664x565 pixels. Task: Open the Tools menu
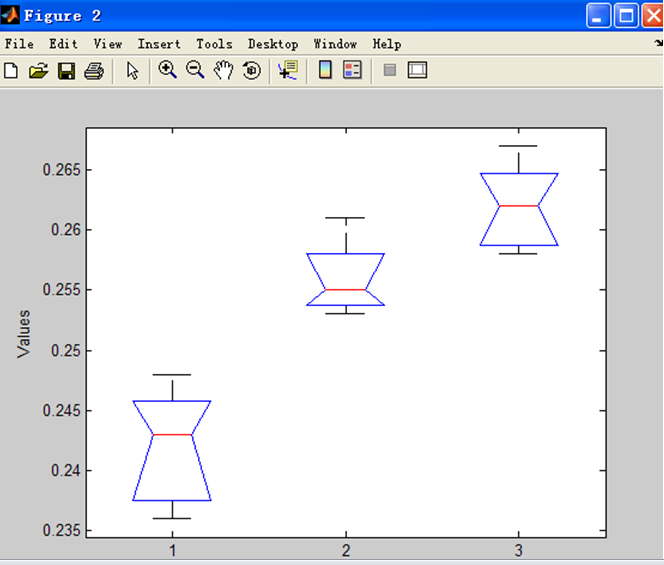coord(214,44)
